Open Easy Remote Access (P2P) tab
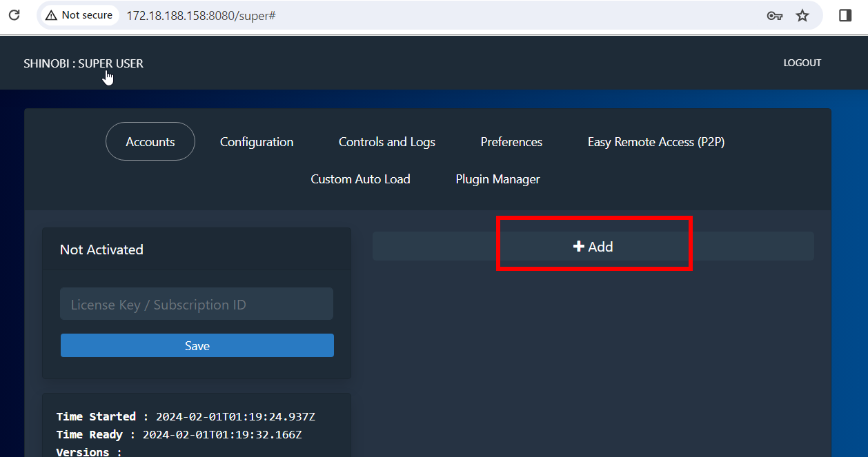868x457 pixels. click(655, 142)
